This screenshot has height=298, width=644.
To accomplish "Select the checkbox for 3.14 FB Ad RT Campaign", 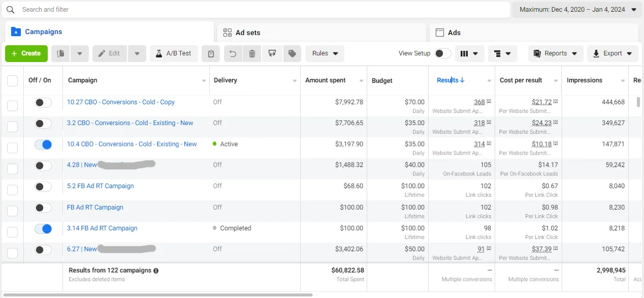I will point(12,232).
